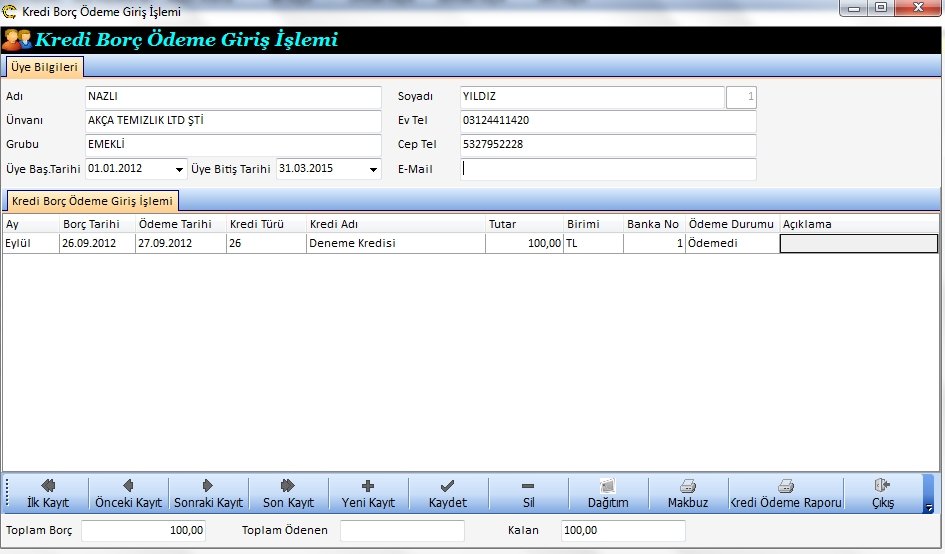Add a new record with Yeni Kayıt
This screenshot has height=554, width=945.
pos(368,493)
